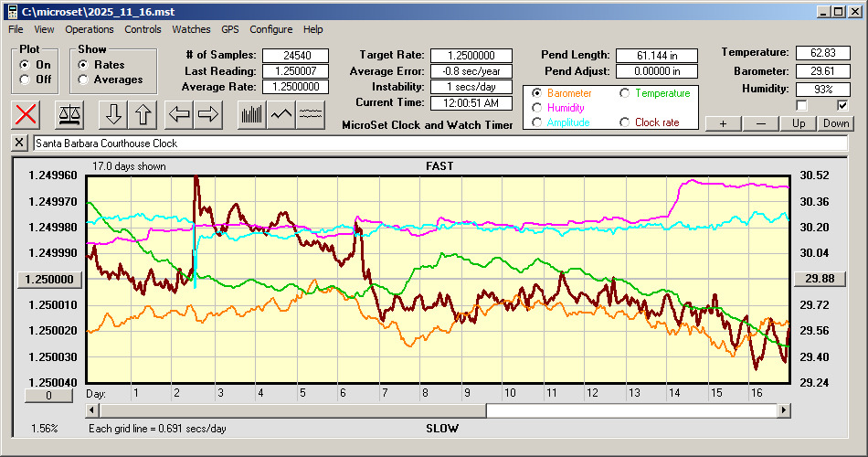Click the down arrow toolbar icon

113,114
